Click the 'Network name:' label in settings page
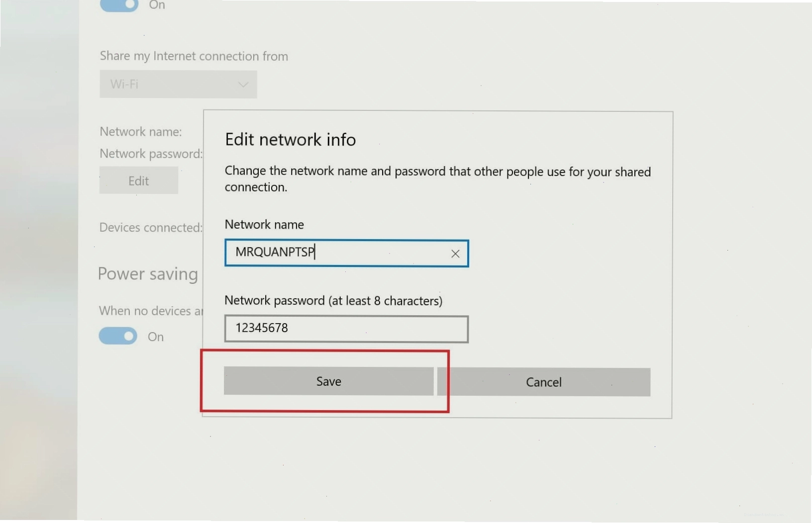Screen dimensions: 812x523 [141, 132]
